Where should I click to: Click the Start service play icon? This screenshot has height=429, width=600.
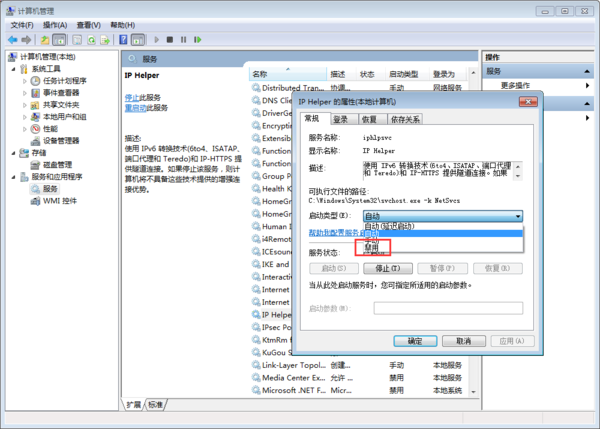157,39
